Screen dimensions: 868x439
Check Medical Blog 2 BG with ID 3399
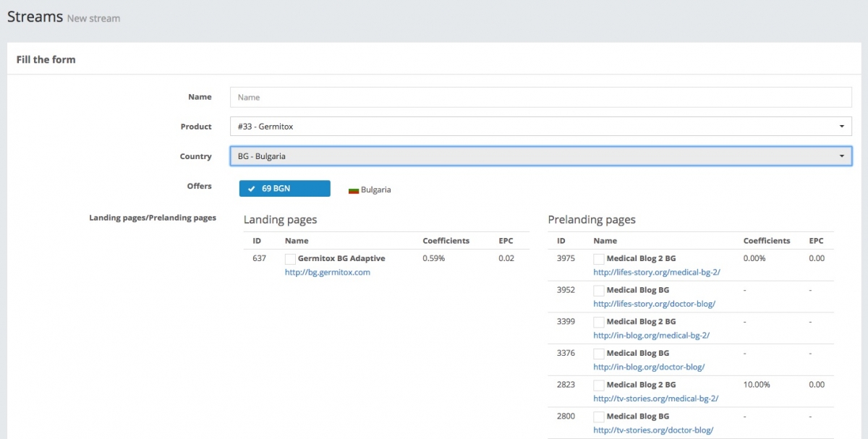coord(598,322)
